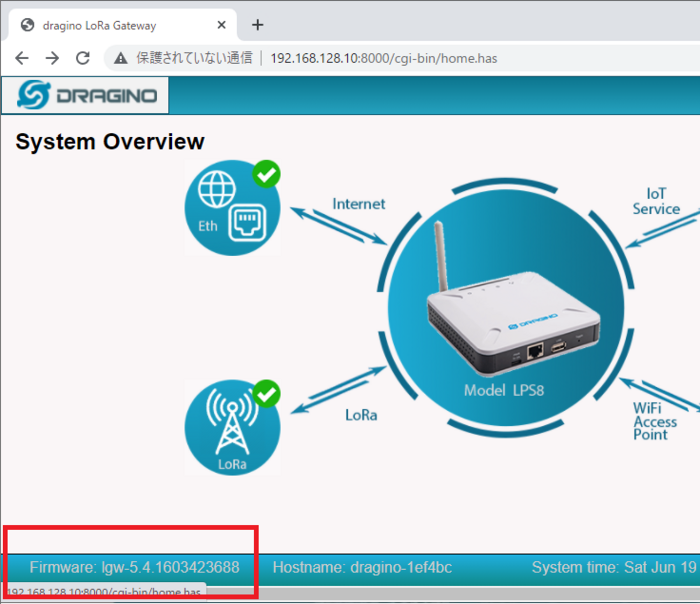Click the IoT Service label
Image resolution: width=700 pixels, height=604 pixels.
pos(656,201)
